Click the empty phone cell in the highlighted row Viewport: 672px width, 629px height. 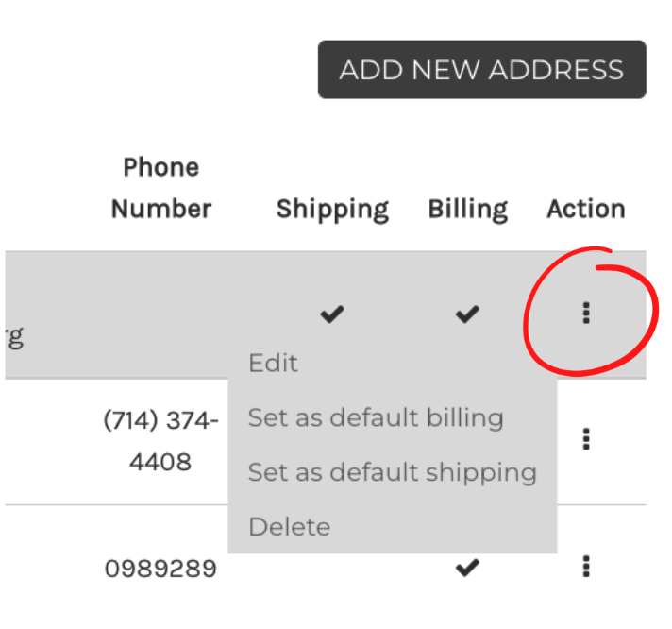click(x=161, y=314)
